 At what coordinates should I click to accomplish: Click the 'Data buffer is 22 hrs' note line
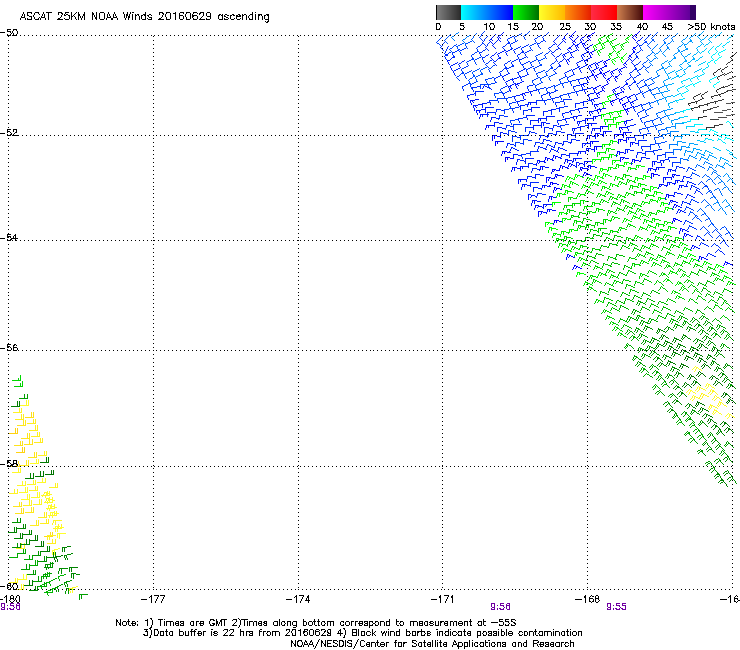click(362, 633)
